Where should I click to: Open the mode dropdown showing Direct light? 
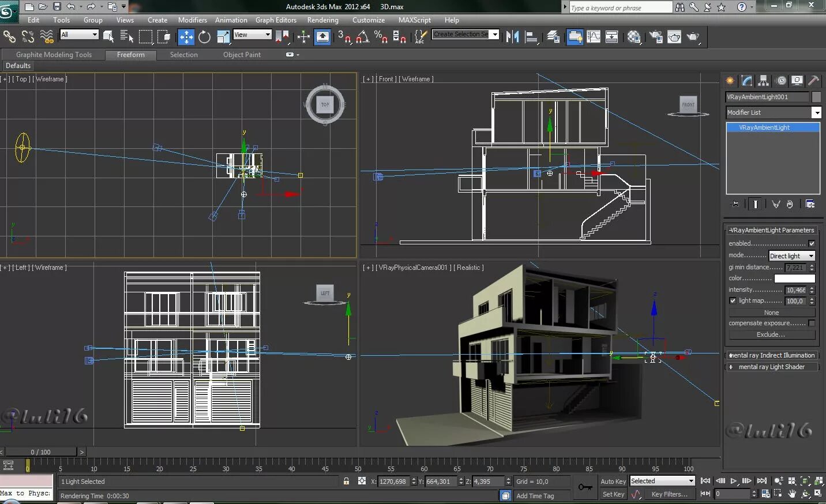[791, 255]
